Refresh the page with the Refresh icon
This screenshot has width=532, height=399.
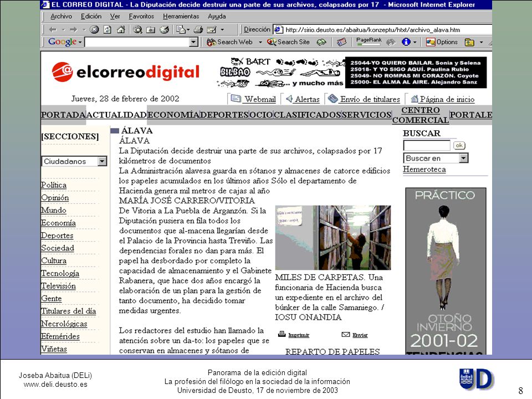click(108, 29)
